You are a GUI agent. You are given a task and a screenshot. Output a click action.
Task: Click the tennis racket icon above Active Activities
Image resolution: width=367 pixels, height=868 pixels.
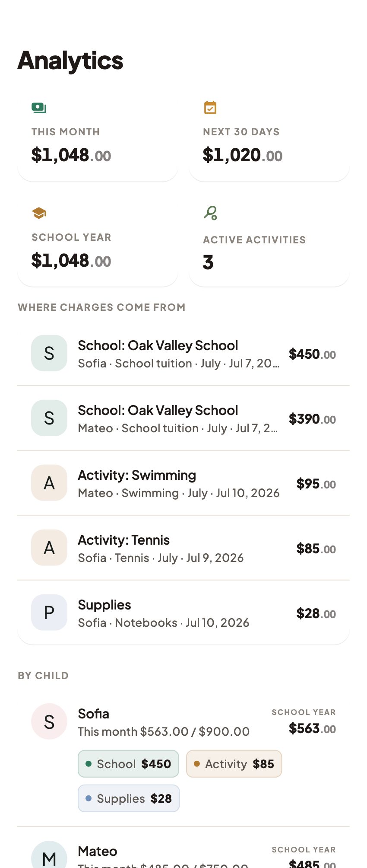[x=210, y=213]
